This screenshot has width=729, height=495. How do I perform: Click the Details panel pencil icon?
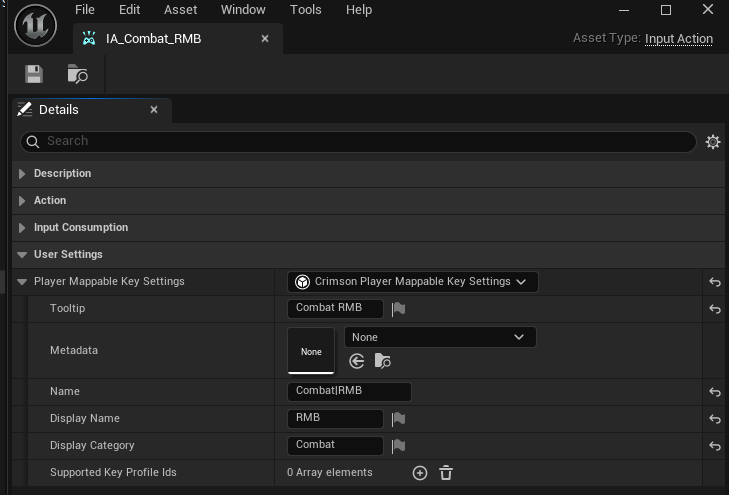click(24, 109)
